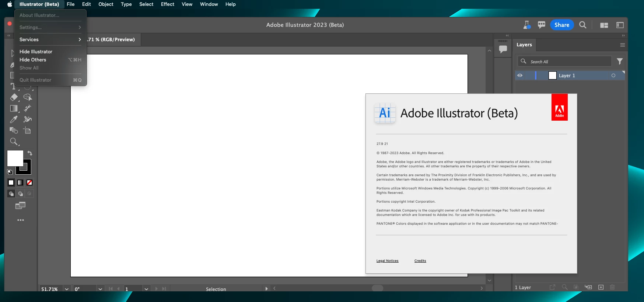Image resolution: width=644 pixels, height=302 pixels.
Task: Enable Draw Normal mode
Action: click(11, 193)
